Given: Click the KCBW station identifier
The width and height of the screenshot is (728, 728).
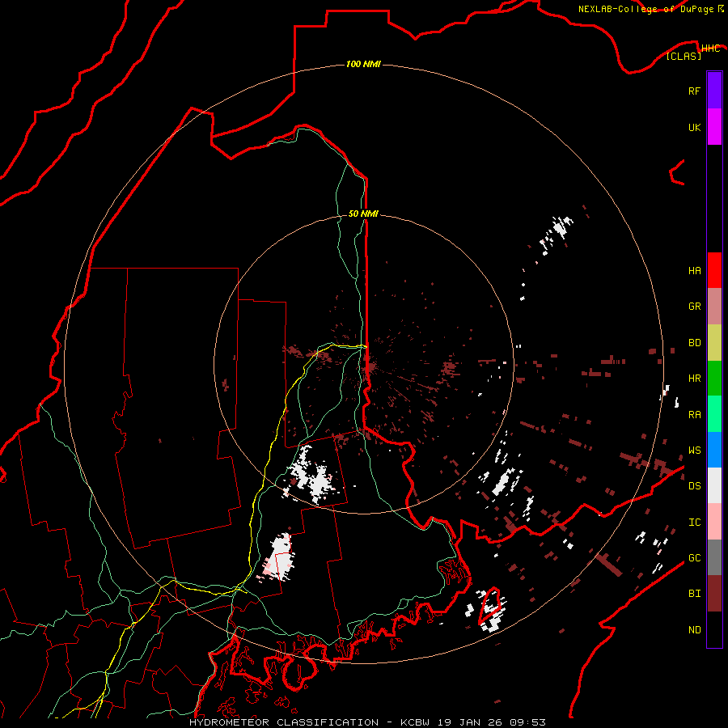Looking at the screenshot, I should tap(416, 722).
